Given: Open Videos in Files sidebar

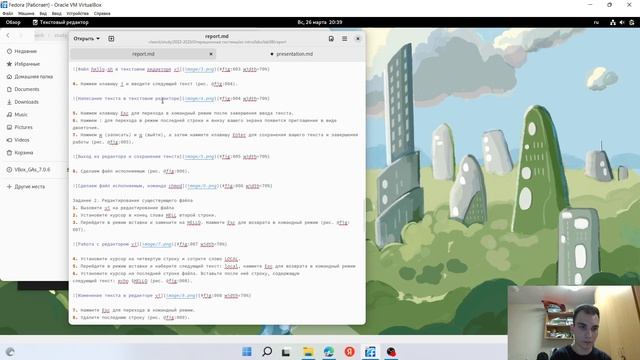Looking at the screenshot, I should point(22,140).
